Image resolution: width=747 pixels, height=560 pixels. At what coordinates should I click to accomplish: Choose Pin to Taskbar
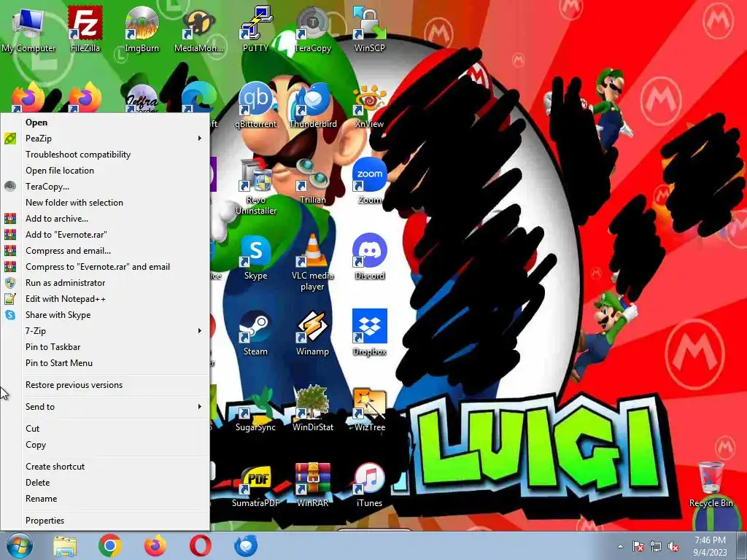click(x=105, y=347)
